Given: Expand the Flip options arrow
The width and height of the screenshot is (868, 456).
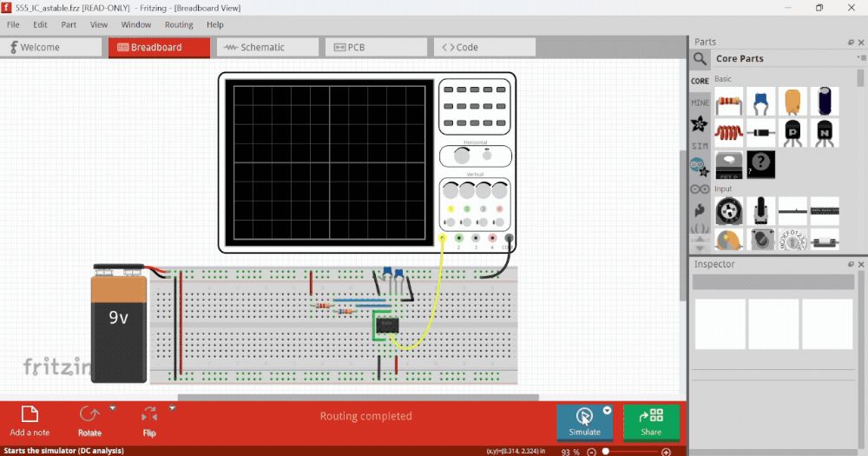Looking at the screenshot, I should coord(172,408).
